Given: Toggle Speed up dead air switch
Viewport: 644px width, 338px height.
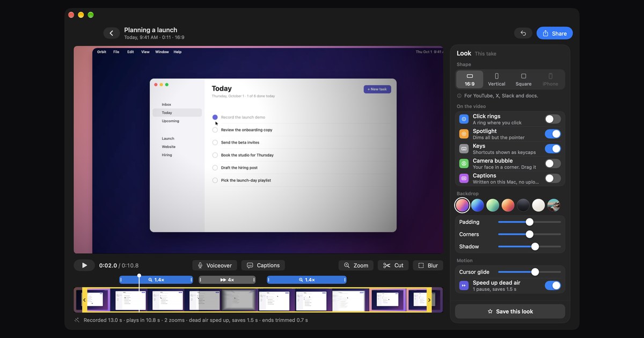Looking at the screenshot, I should (x=553, y=285).
